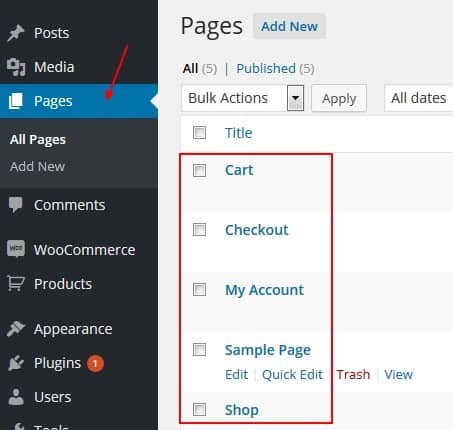The image size is (453, 430).
Task: Click the Appearance paintbrush icon
Action: tap(16, 329)
